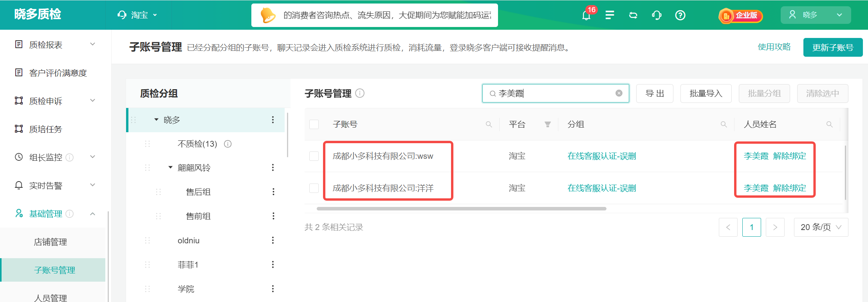Click the sub-account search input field
Viewport: 868px width, 302px height.
(x=555, y=93)
